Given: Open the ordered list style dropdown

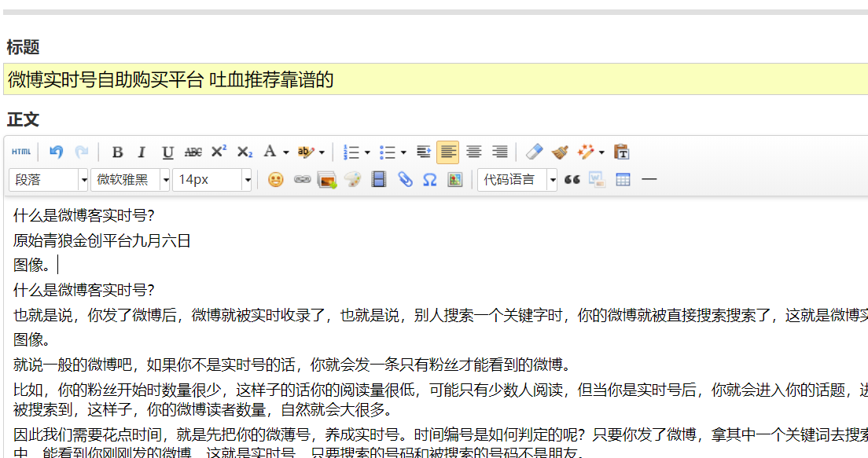Looking at the screenshot, I should tap(367, 152).
